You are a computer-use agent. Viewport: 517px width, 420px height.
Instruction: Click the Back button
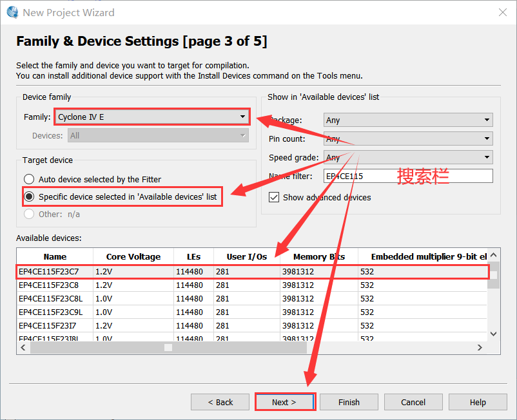click(220, 402)
